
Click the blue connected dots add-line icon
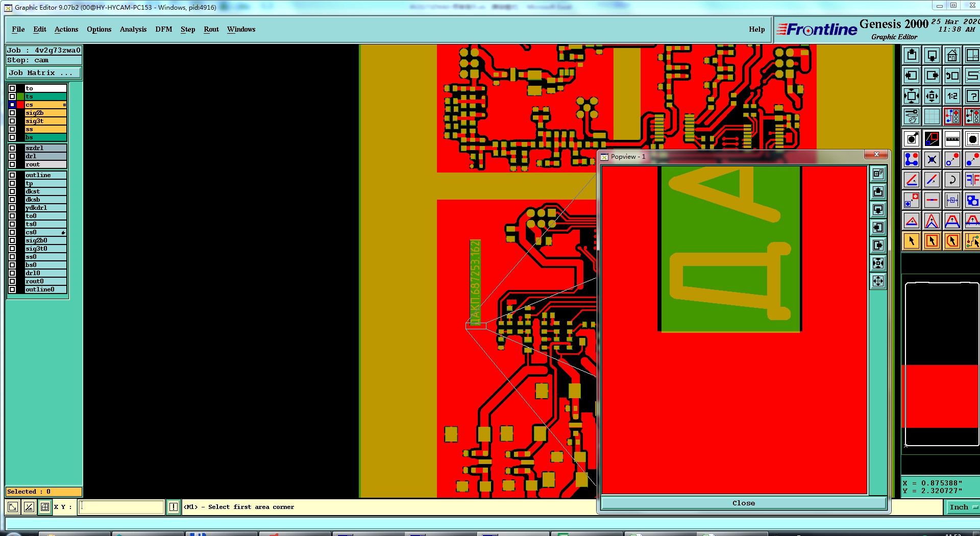click(x=912, y=159)
